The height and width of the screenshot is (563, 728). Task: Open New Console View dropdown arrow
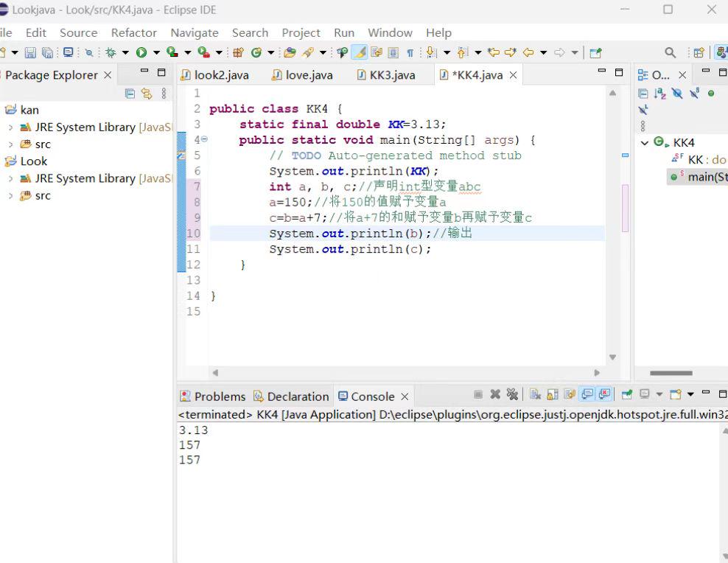[690, 394]
